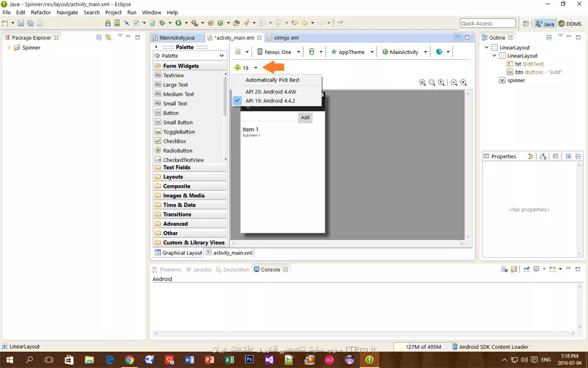Click the zoom out icon in layout canvas
The image size is (588, 368).
point(454,83)
